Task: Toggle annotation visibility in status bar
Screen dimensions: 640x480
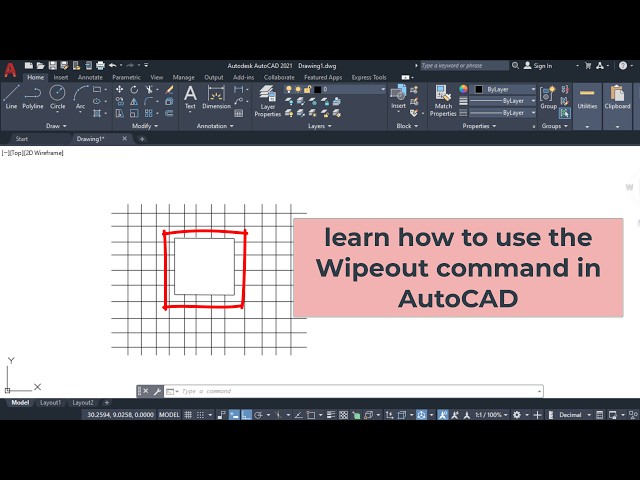Action: click(x=443, y=415)
